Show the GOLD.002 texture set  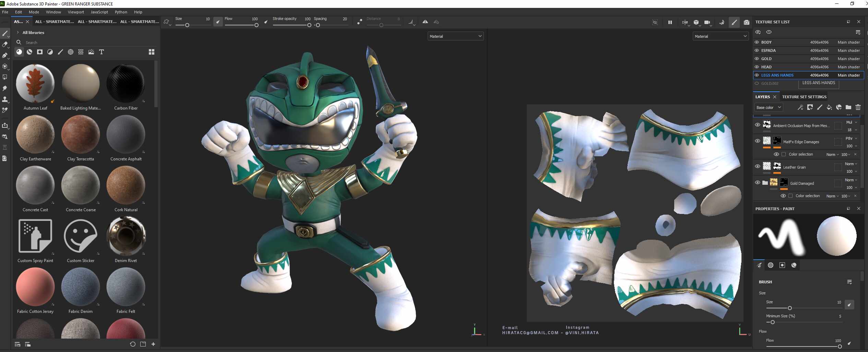pos(757,83)
